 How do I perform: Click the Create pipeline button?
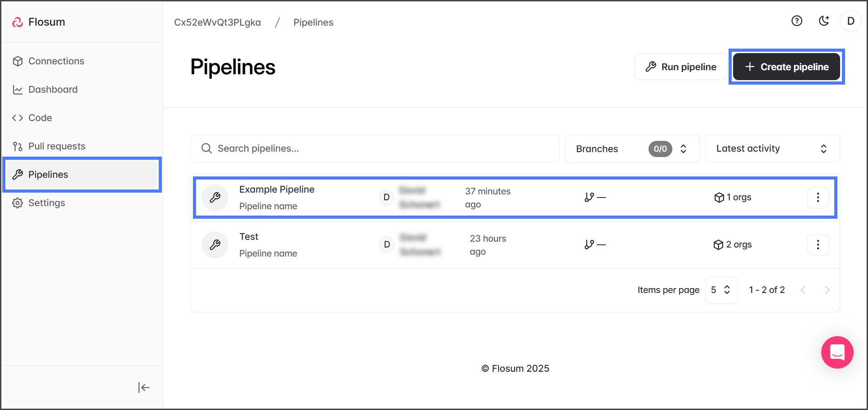click(786, 67)
